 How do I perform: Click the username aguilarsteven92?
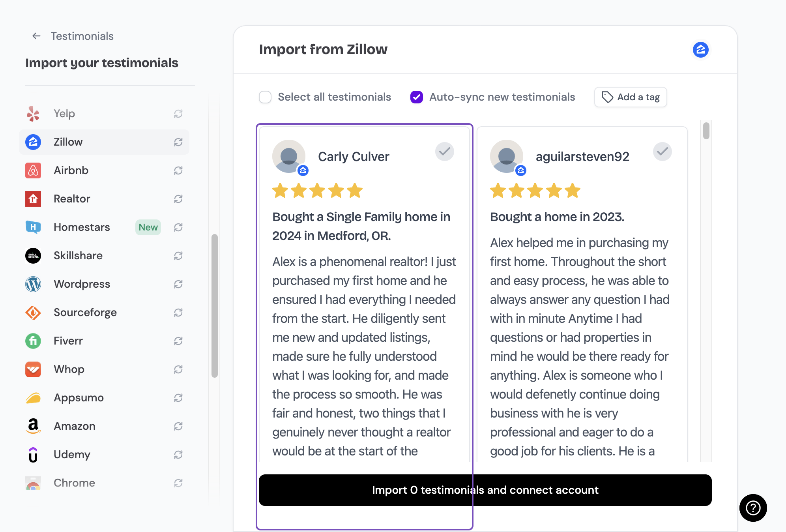pos(582,157)
